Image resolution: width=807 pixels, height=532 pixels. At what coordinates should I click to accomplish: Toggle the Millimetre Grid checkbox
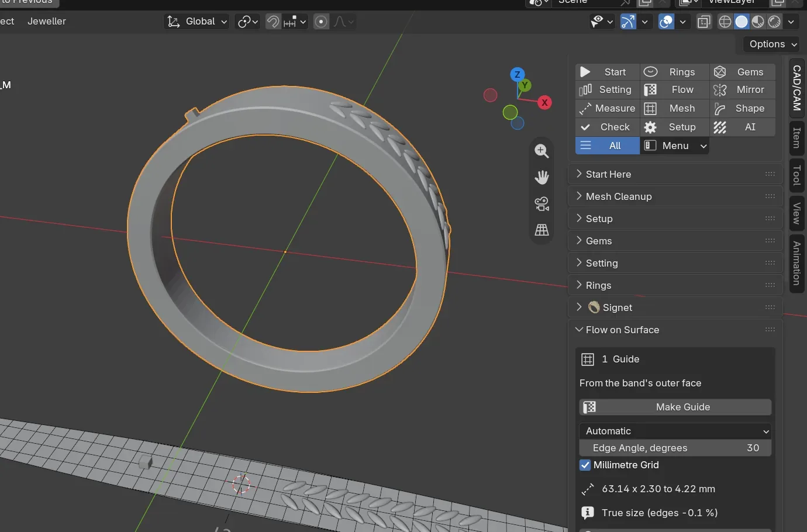click(x=585, y=465)
